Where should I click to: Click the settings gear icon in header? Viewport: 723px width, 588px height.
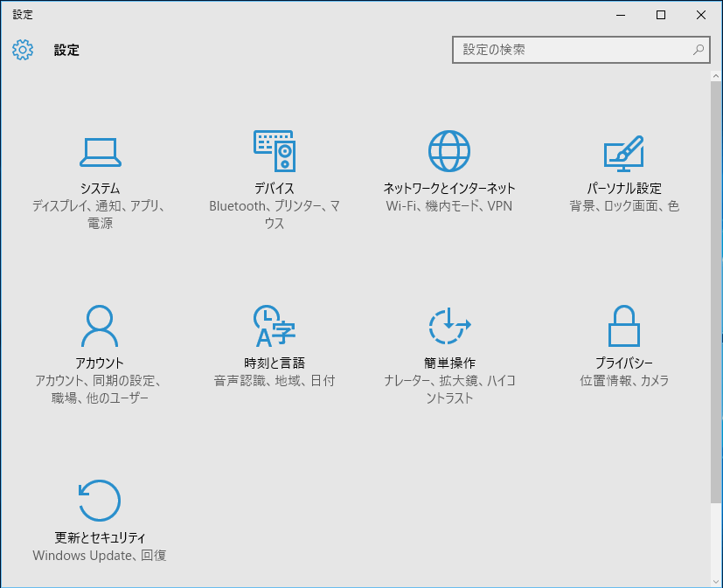(x=23, y=49)
